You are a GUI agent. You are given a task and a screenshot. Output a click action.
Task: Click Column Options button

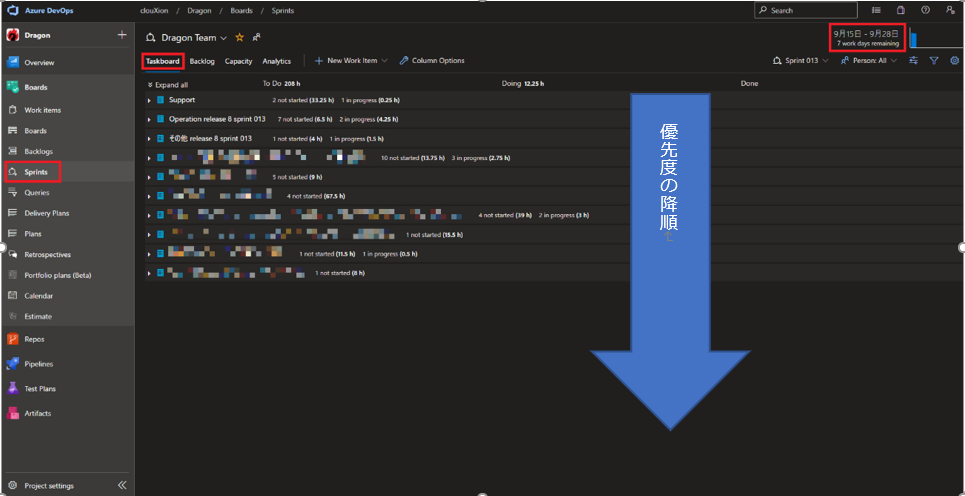(x=431, y=61)
